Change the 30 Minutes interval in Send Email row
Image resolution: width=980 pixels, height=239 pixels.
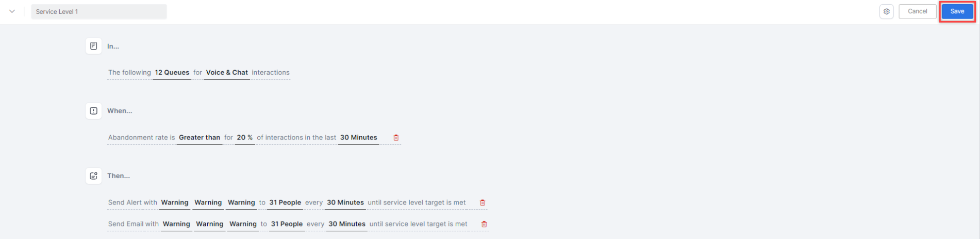pyautogui.click(x=347, y=224)
